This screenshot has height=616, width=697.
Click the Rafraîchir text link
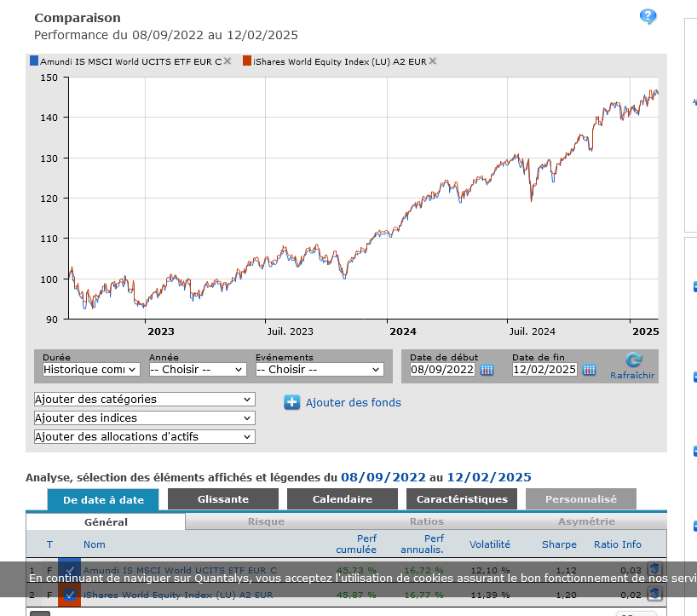click(632, 376)
